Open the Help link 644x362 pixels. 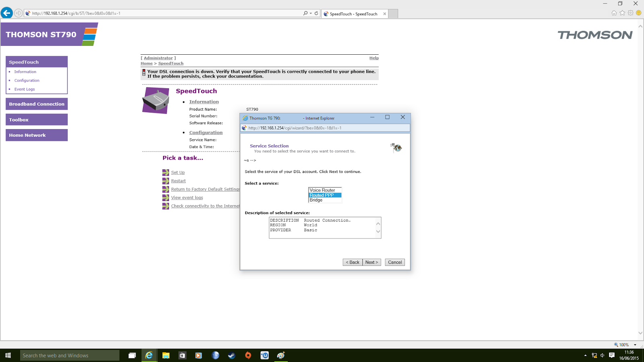(x=374, y=58)
